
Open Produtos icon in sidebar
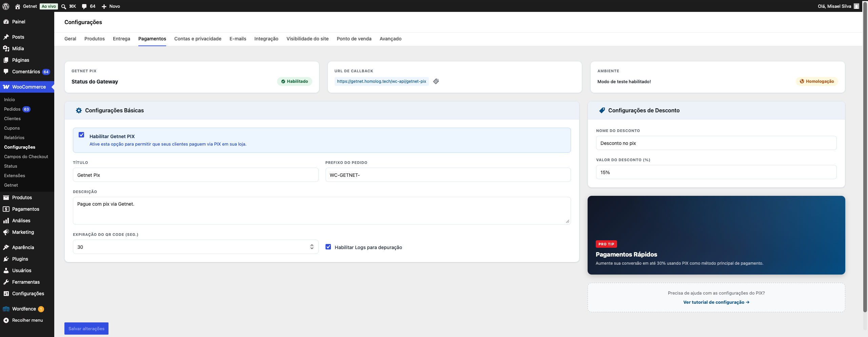point(6,198)
